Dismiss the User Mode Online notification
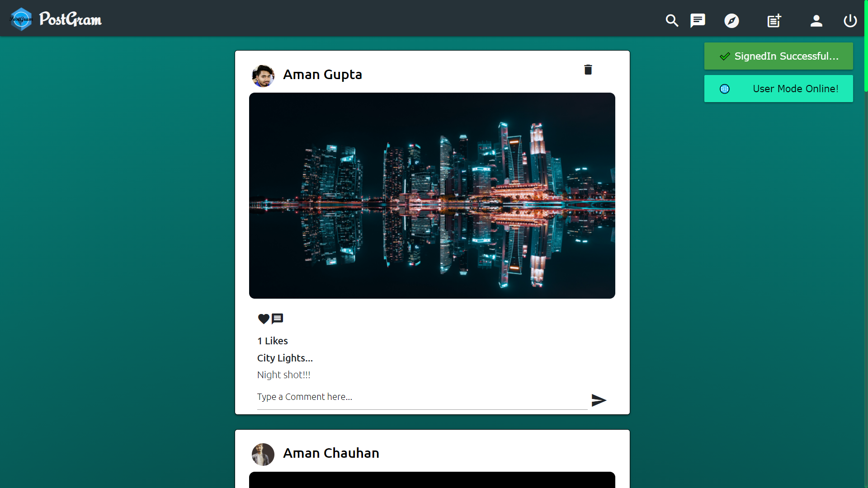868x488 pixels. (x=778, y=89)
